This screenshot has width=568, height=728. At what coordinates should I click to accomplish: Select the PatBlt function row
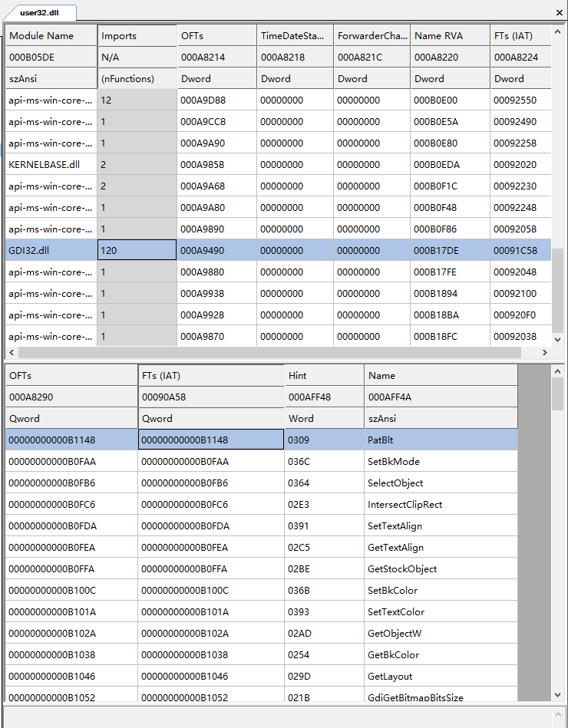click(x=262, y=440)
